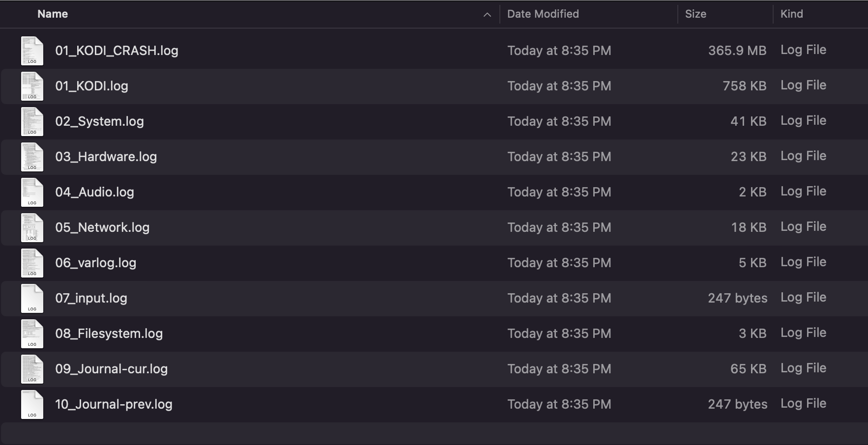Select the 09_Journal-cur.log file name

pos(111,369)
